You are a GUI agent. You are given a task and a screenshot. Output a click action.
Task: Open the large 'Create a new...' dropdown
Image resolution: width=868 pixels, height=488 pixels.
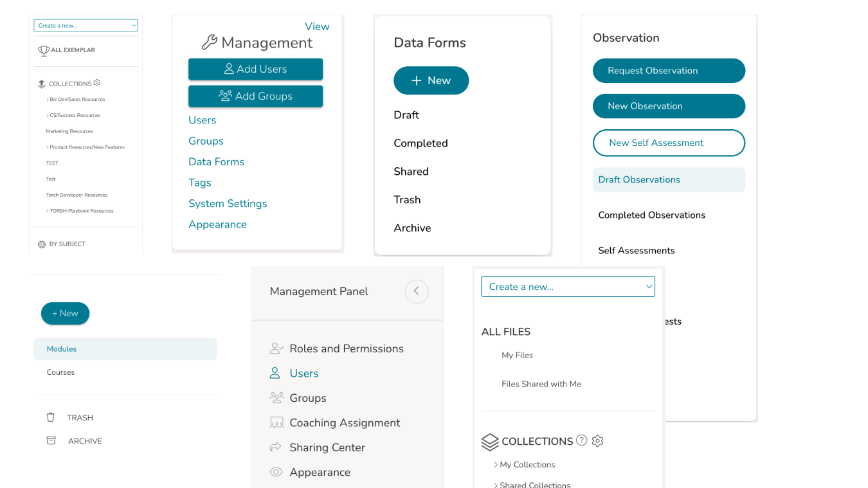(x=568, y=287)
